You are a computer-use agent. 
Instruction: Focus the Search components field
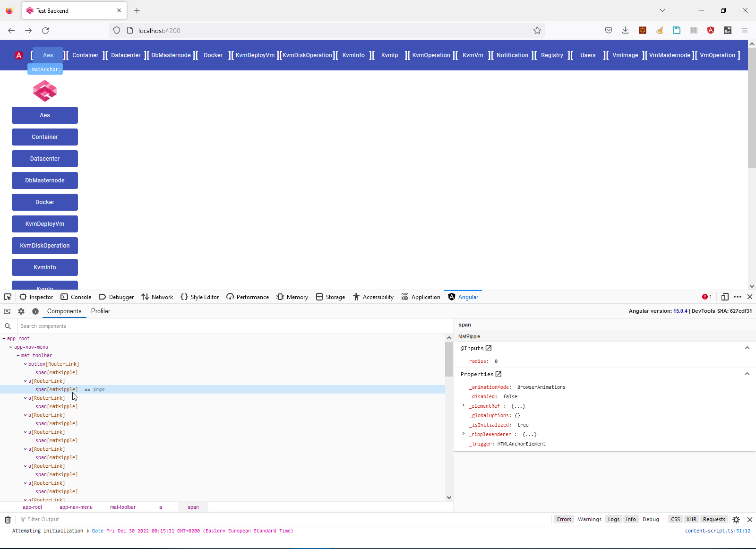(x=235, y=326)
